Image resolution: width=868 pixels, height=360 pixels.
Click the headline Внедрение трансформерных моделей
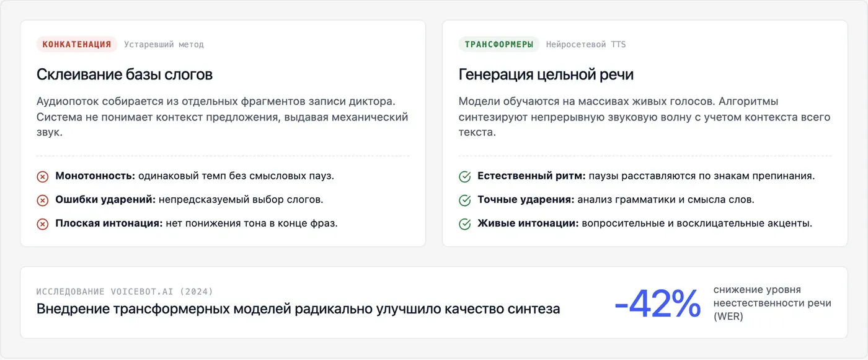pyautogui.click(x=298, y=308)
